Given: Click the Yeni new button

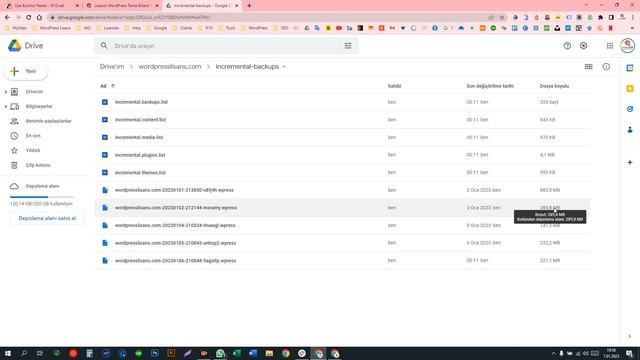Looking at the screenshot, I should pos(26,71).
